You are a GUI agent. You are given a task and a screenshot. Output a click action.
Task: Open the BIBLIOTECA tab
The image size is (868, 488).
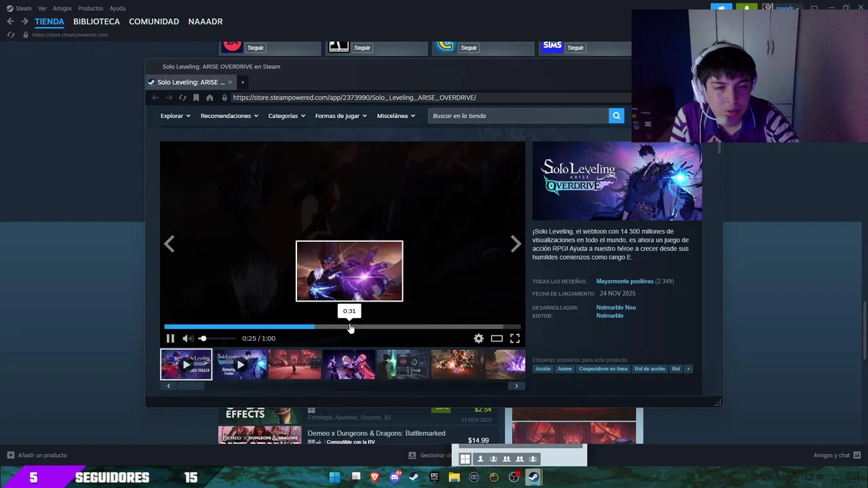click(x=96, y=22)
